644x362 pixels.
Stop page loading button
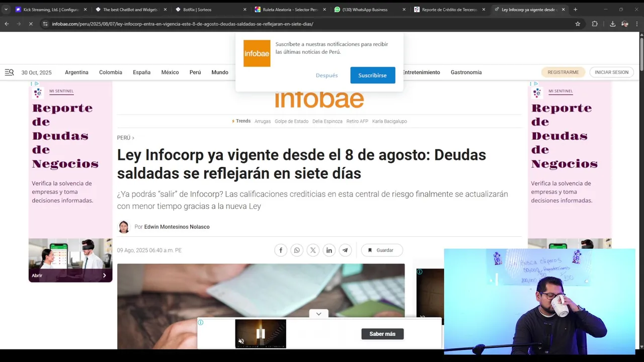click(x=31, y=24)
